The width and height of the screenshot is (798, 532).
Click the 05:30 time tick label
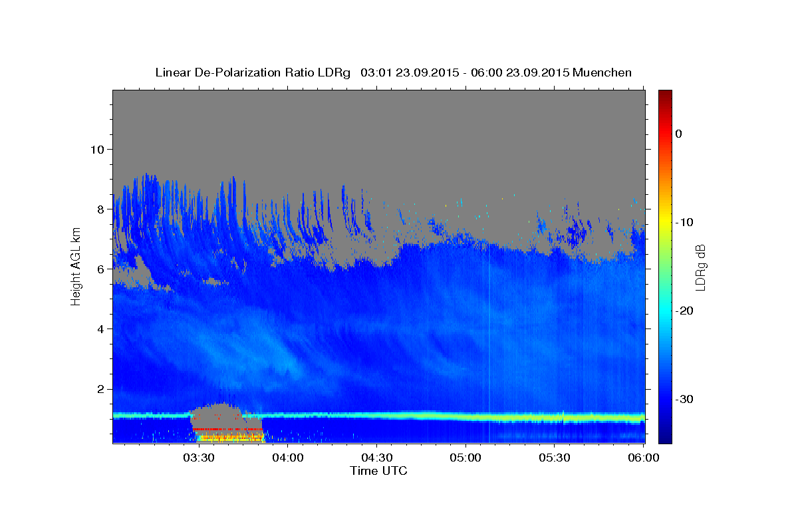coord(555,458)
